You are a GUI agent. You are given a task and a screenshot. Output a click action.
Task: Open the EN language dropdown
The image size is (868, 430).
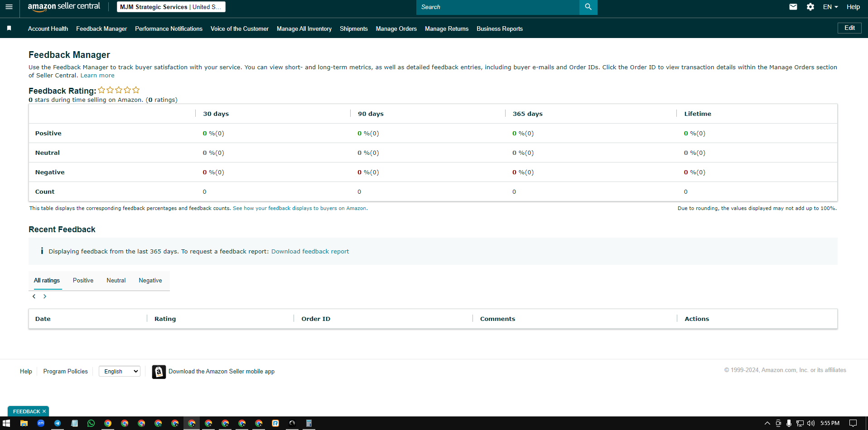point(830,7)
